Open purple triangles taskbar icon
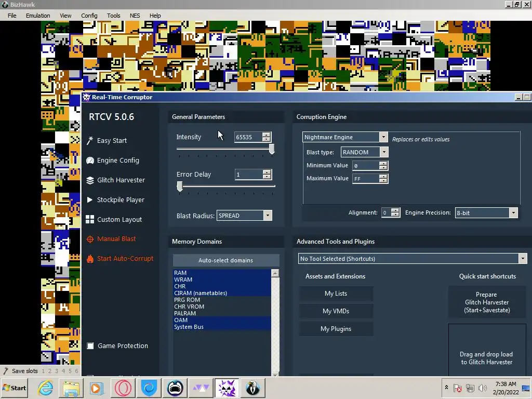Screen dimensions: 532x399 201,388
